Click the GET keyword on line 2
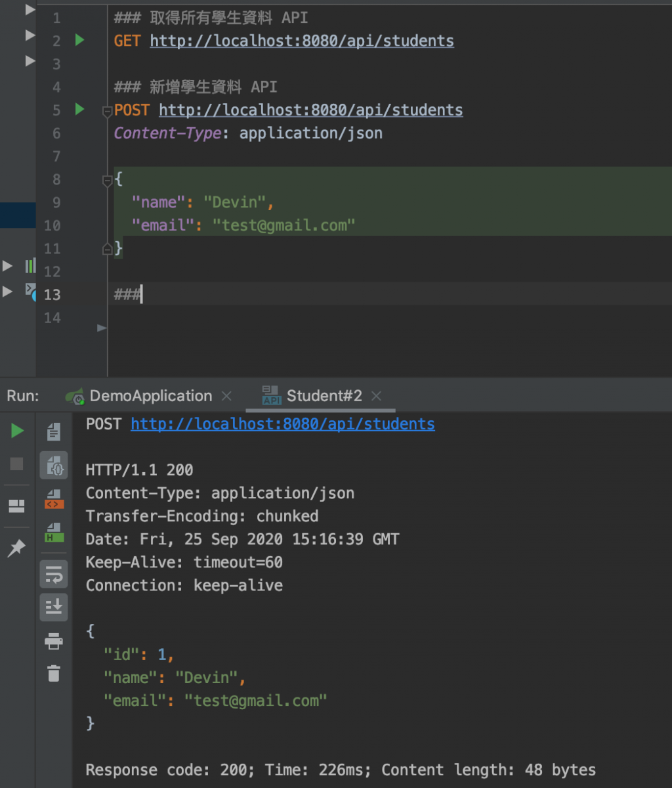The height and width of the screenshot is (788, 672). coord(127,41)
